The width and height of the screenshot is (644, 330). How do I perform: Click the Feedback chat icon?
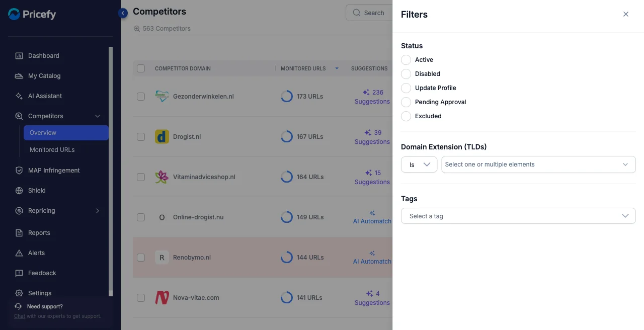19,273
